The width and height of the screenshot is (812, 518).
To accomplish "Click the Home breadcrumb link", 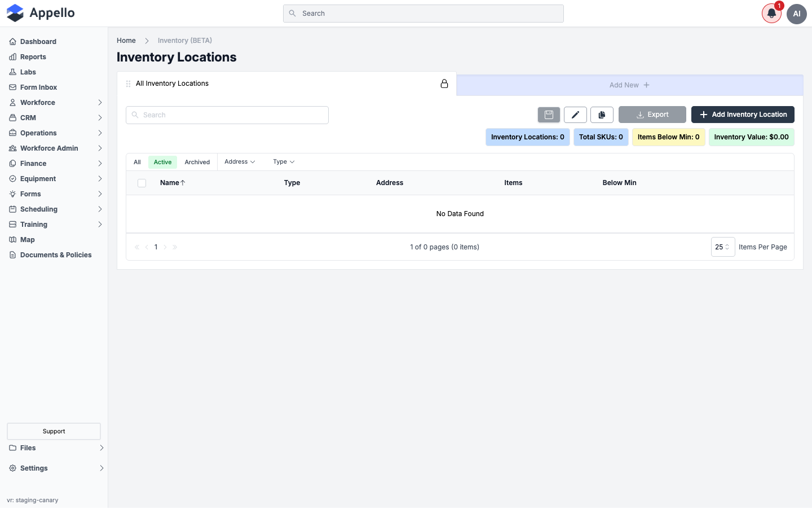I will [x=126, y=41].
